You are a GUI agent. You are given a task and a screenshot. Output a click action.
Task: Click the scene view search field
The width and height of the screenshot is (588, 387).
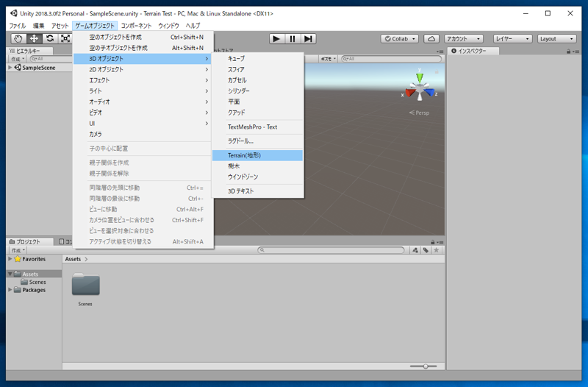(391, 59)
